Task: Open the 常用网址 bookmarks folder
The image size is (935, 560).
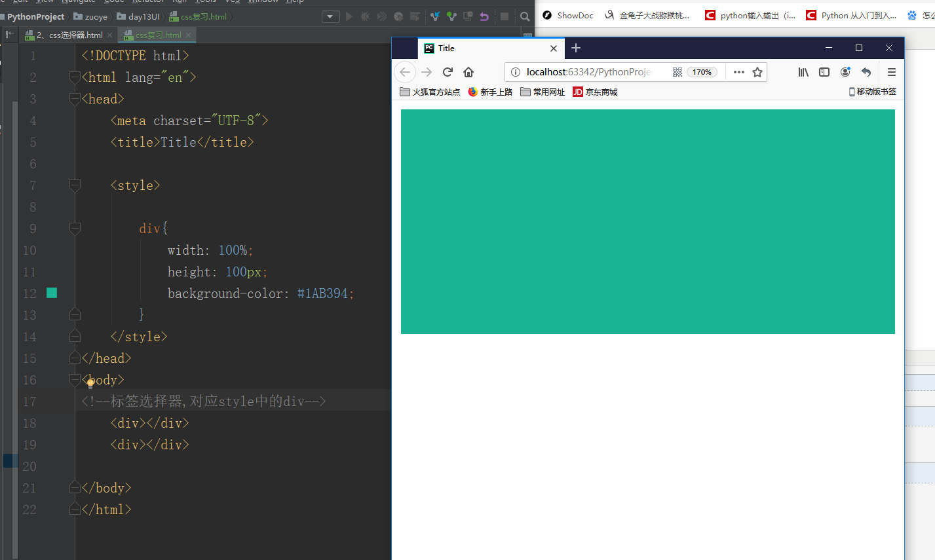Action: (x=543, y=92)
